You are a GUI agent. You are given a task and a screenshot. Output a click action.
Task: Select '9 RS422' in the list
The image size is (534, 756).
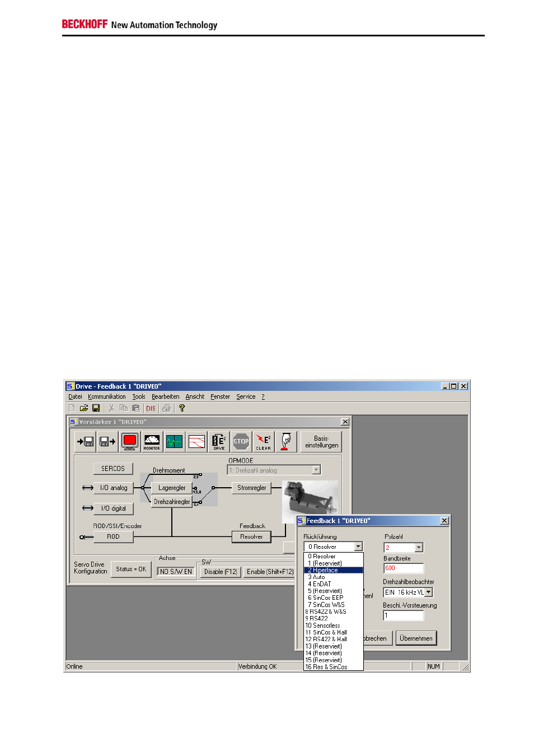click(x=334, y=619)
